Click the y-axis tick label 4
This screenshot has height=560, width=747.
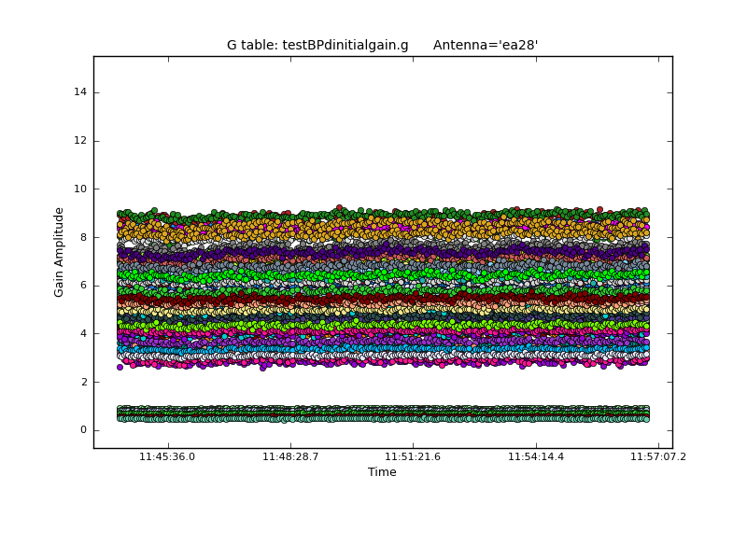coord(83,334)
